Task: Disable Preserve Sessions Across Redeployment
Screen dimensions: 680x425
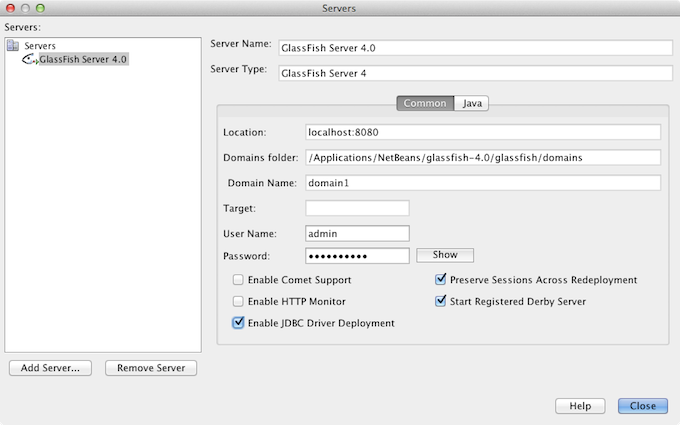Action: click(441, 280)
